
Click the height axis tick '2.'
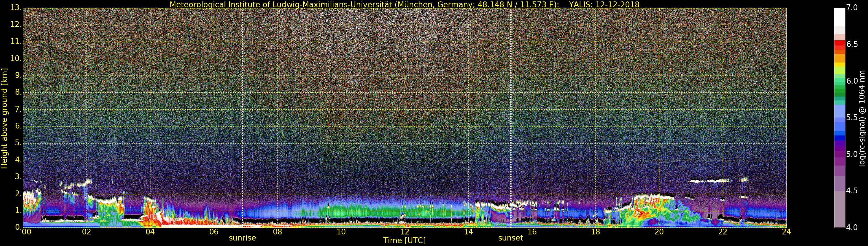click(18, 194)
